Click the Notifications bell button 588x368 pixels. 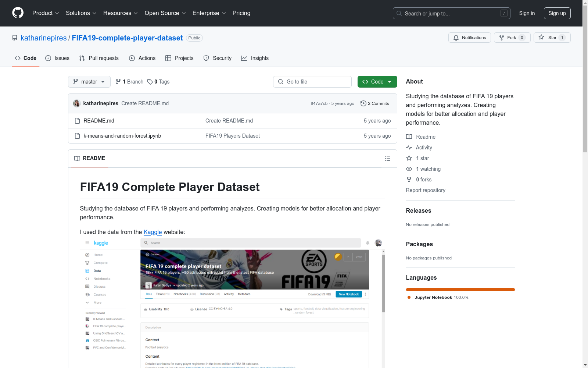point(470,38)
